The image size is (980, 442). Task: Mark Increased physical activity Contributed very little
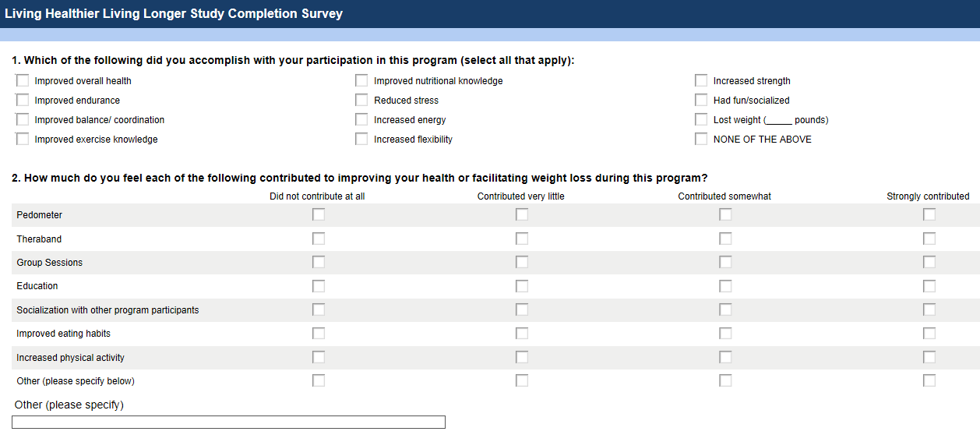[522, 358]
